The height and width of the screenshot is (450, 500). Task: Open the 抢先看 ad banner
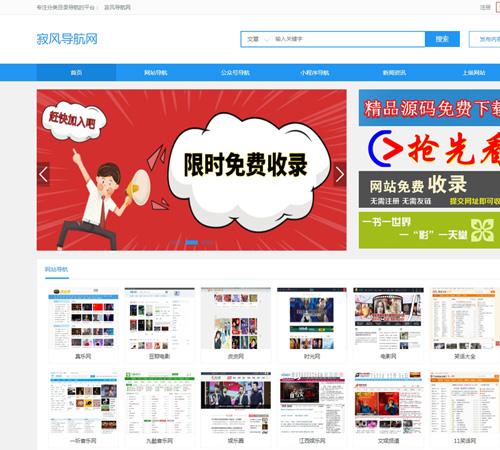point(429,149)
